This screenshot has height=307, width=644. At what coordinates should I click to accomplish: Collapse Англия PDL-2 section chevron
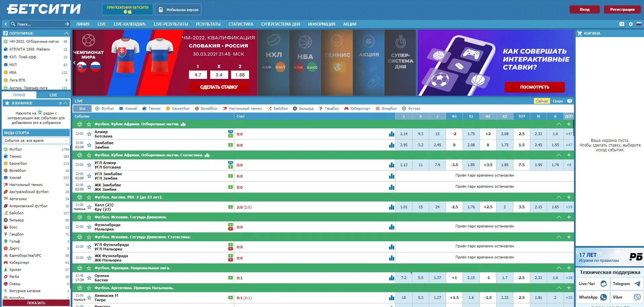(x=559, y=197)
